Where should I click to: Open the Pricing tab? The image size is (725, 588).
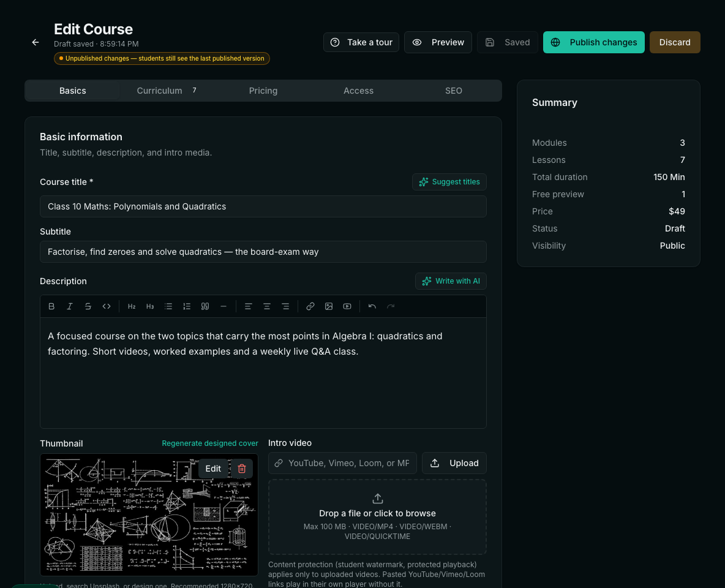coord(263,91)
